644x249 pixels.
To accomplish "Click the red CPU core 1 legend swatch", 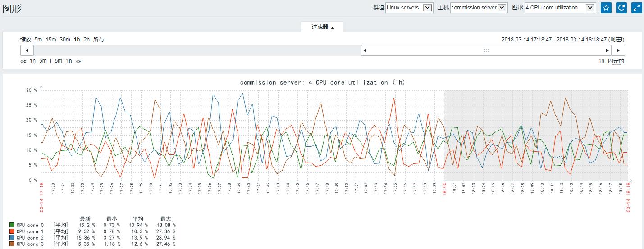I will point(12,231).
